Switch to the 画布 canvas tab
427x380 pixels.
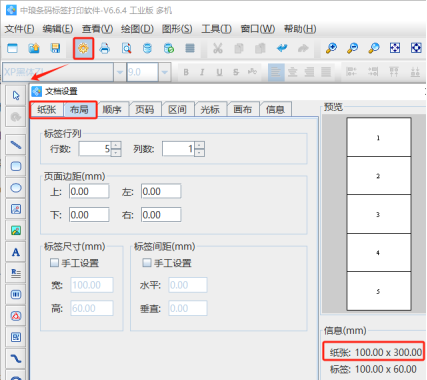click(x=243, y=109)
